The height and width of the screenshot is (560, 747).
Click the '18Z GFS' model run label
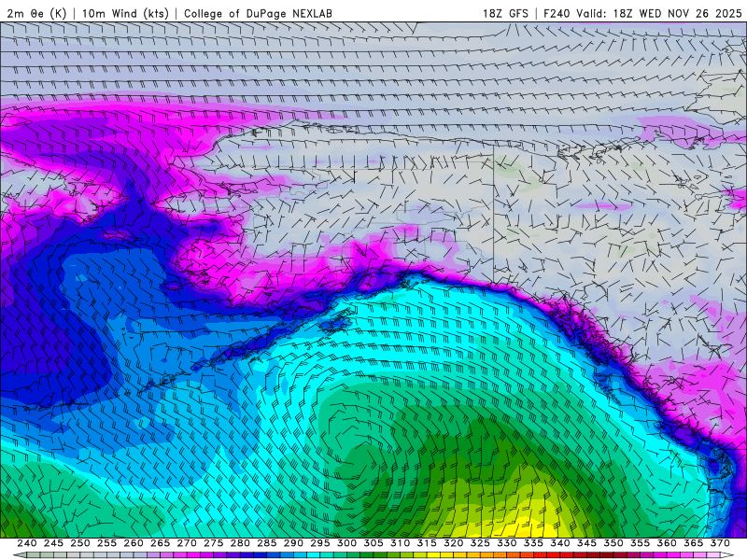[505, 13]
